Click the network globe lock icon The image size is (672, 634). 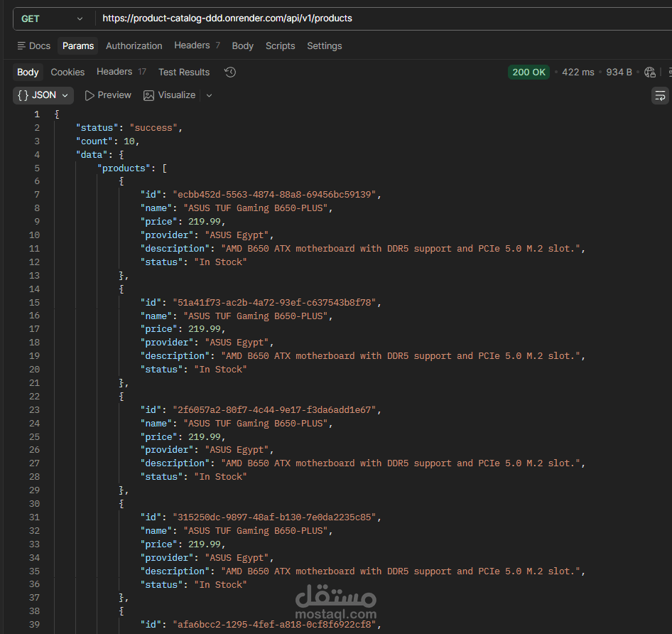coord(650,72)
